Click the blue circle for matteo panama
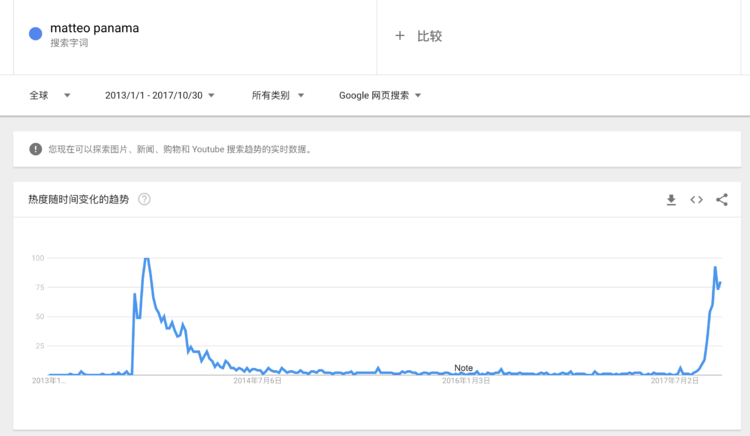Viewport: 750px width, 436px height. [35, 34]
